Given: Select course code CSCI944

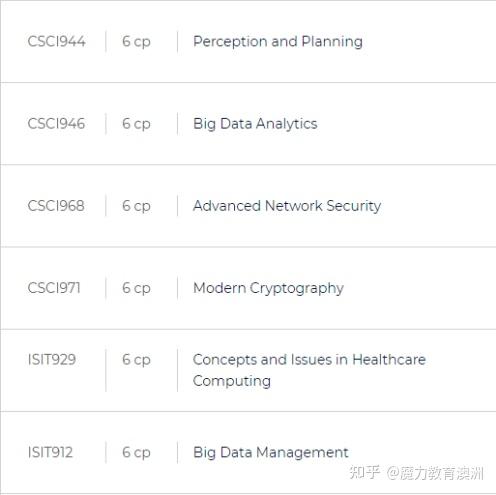Looking at the screenshot, I should click(x=56, y=42).
